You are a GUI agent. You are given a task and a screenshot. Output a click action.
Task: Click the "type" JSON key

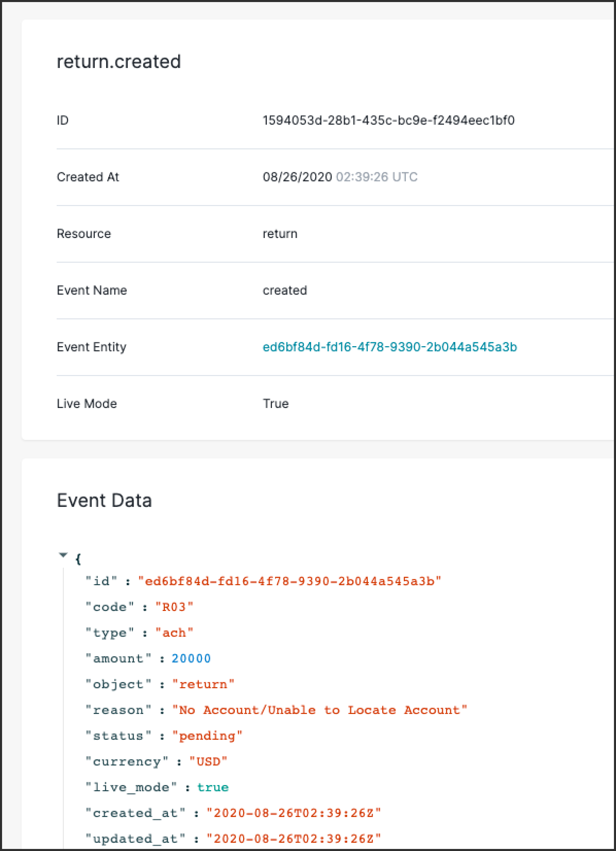(110, 633)
